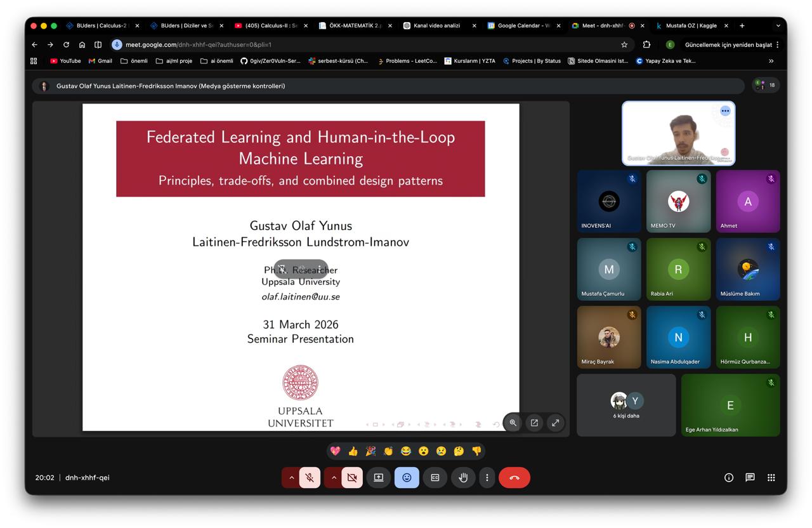Open the 6 kişi daha participants tile
Screen dimensions: 812x528
(x=626, y=405)
